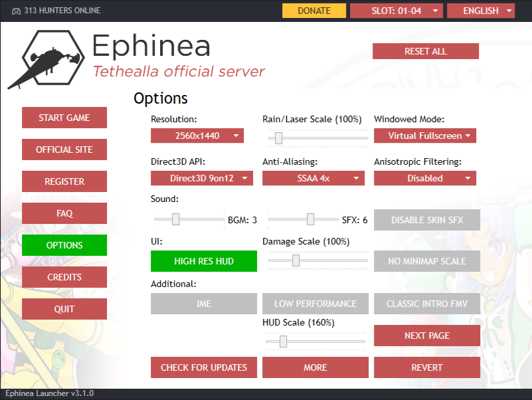Click the yellow DONATE button
The height and width of the screenshot is (400, 532).
point(314,11)
